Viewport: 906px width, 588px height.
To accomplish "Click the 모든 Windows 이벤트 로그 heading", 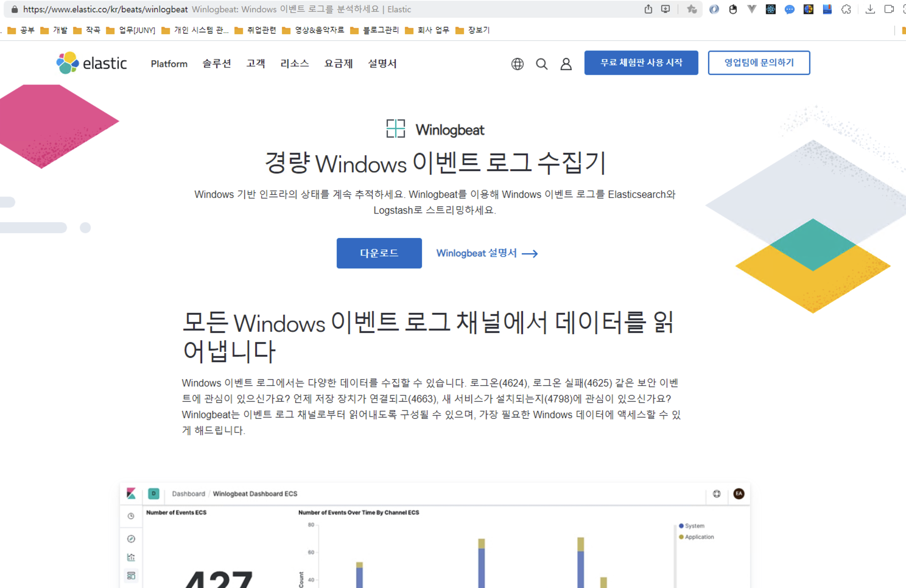I will tap(429, 337).
